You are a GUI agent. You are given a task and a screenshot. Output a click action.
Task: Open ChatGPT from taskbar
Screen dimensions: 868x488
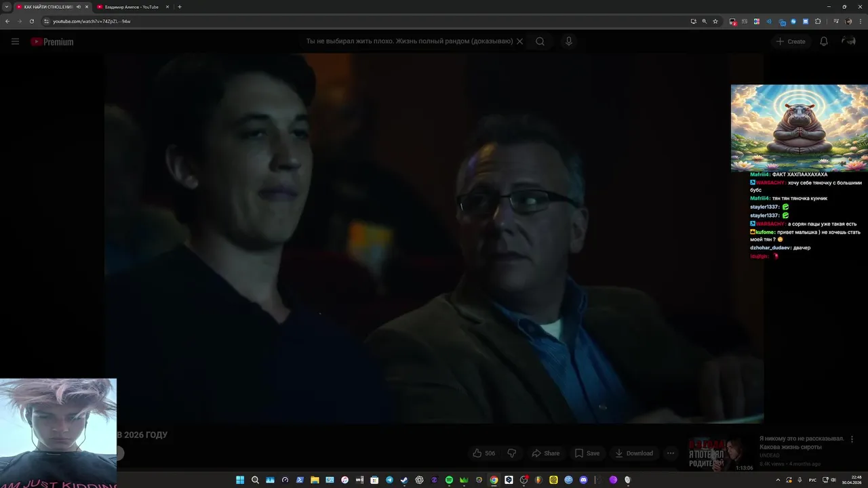(419, 480)
